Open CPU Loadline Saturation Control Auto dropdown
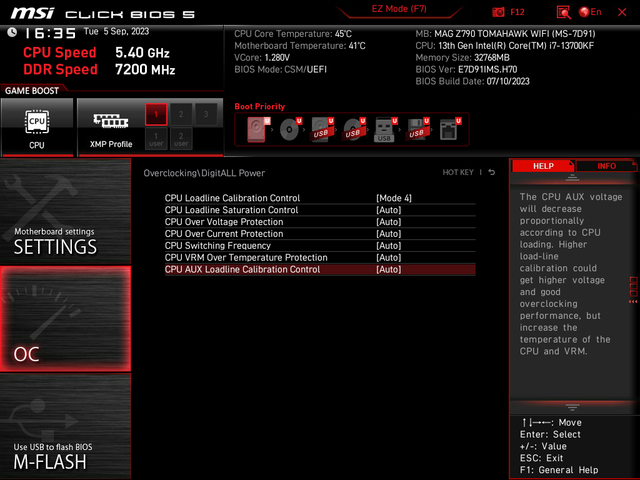The height and width of the screenshot is (480, 640). 389,210
